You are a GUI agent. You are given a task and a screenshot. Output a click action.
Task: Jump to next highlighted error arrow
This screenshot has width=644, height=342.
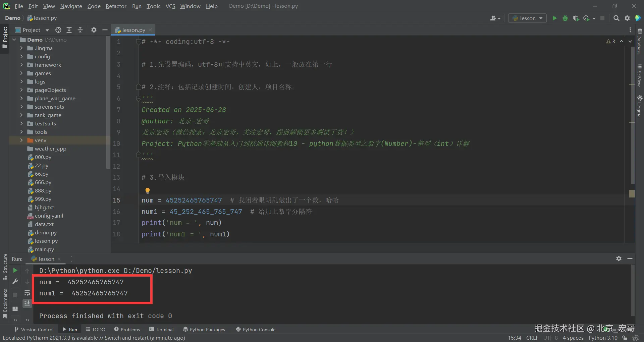[x=630, y=41]
